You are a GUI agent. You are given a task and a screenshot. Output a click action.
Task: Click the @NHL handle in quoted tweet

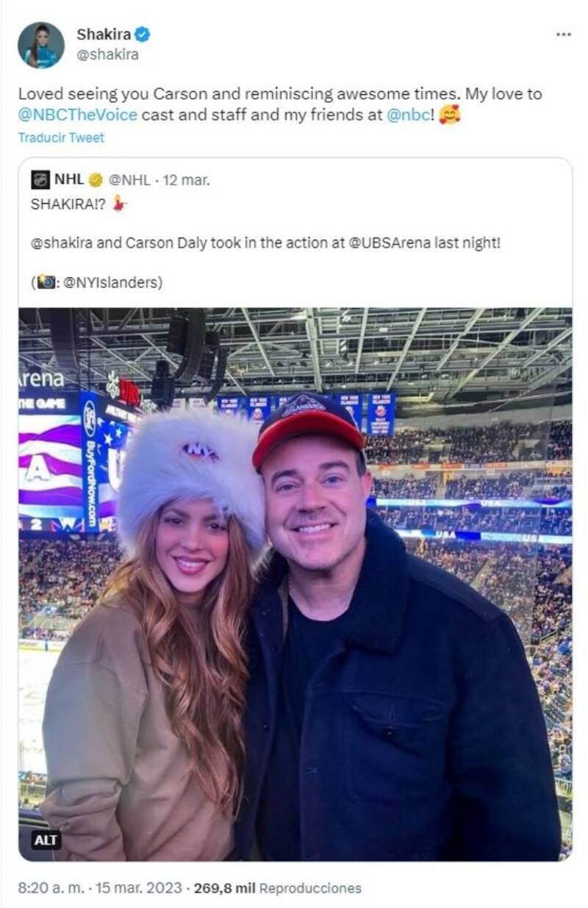(x=129, y=179)
